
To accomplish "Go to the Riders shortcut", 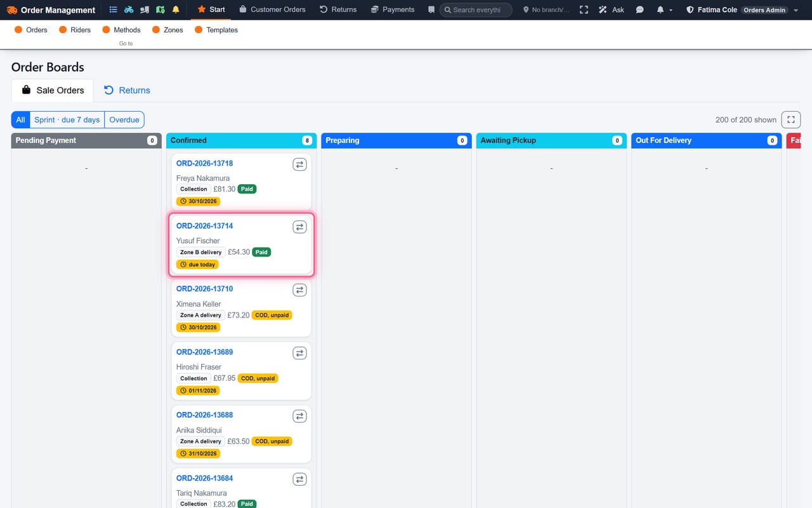I will (x=75, y=30).
